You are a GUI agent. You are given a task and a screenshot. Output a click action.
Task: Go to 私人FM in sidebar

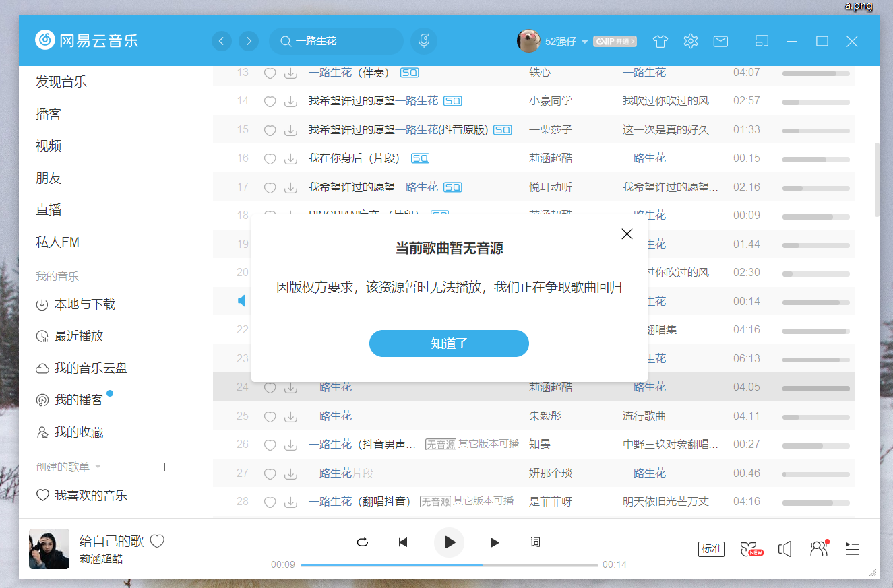[x=57, y=242]
